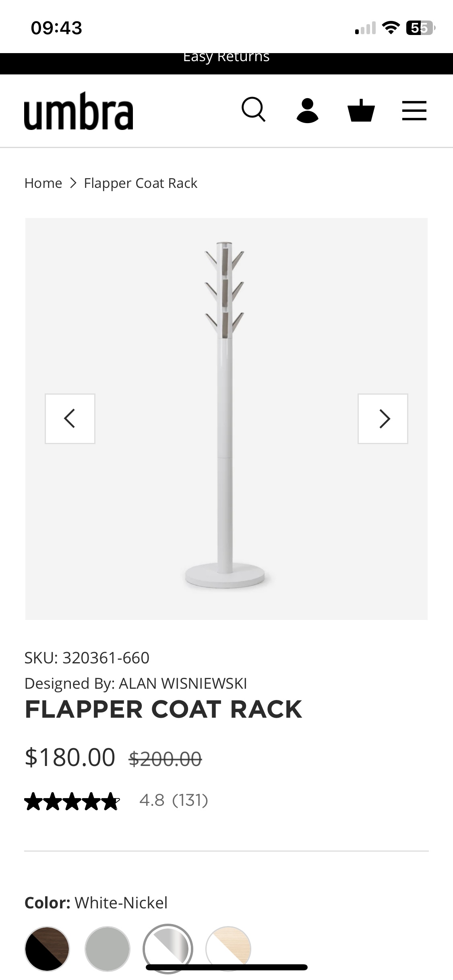
Task: Select the white-natural wood color swatch
Action: click(228, 949)
